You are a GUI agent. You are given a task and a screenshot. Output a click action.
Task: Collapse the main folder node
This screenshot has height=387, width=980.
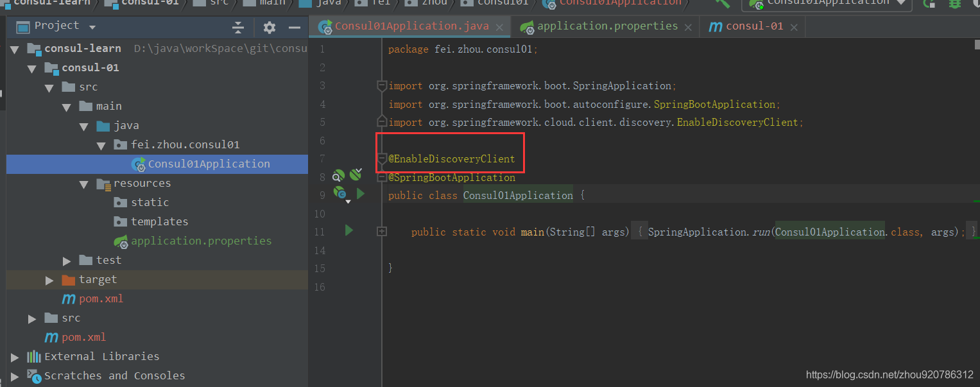tap(67, 107)
